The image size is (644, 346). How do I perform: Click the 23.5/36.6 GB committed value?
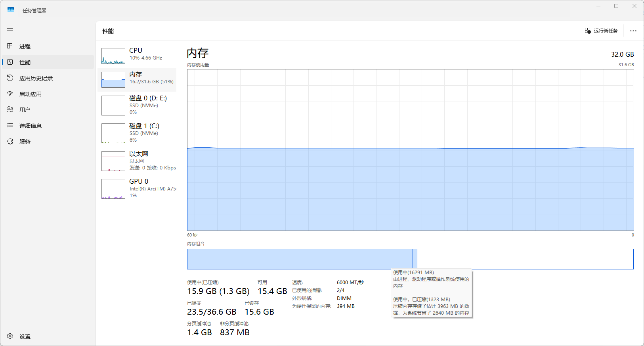(212, 312)
